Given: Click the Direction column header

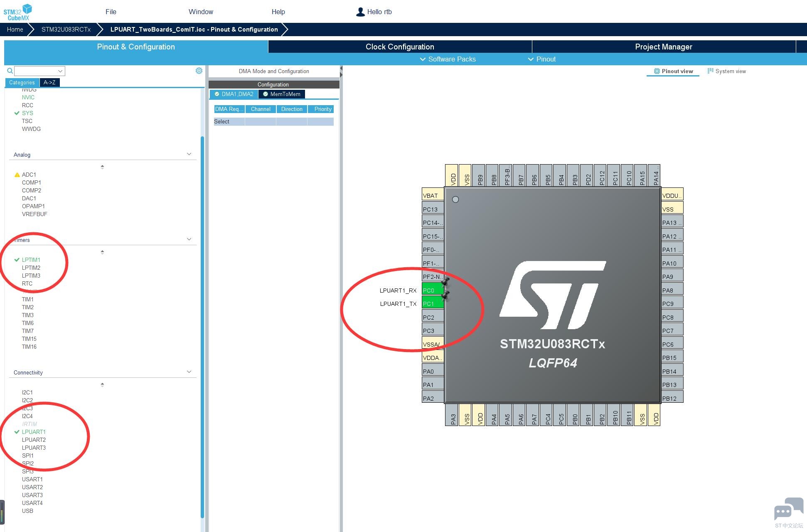Looking at the screenshot, I should (x=292, y=109).
